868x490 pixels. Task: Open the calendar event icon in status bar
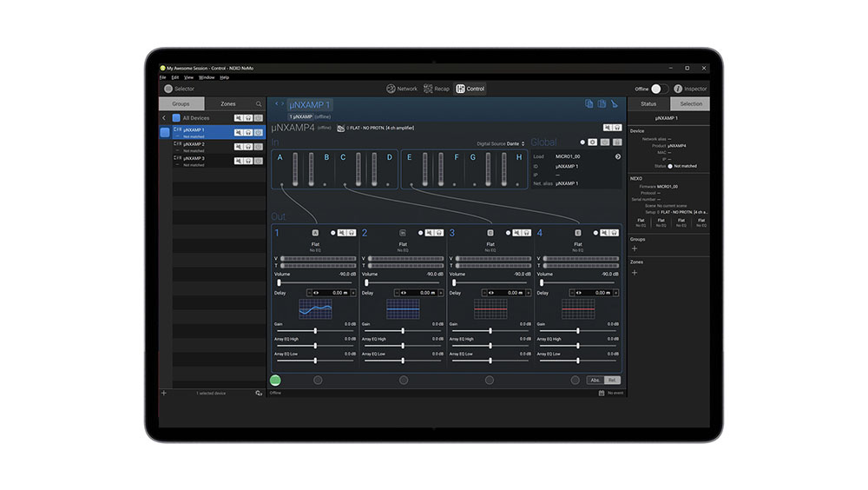[602, 393]
